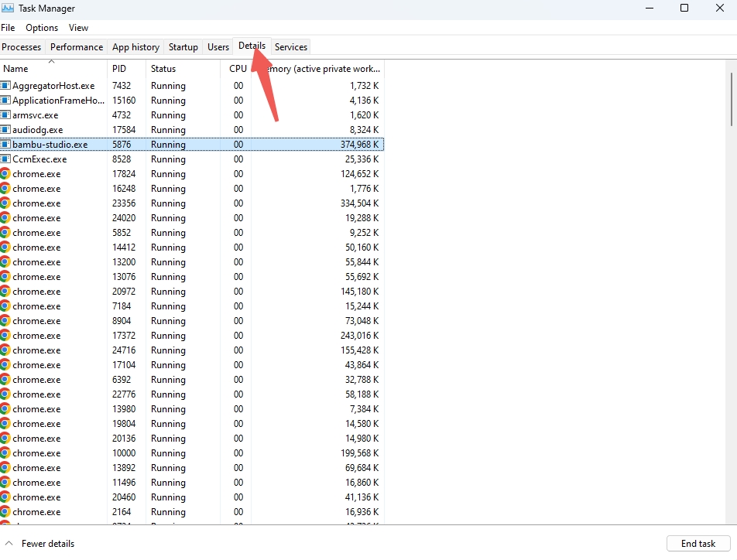Select the Details tab

coord(252,46)
